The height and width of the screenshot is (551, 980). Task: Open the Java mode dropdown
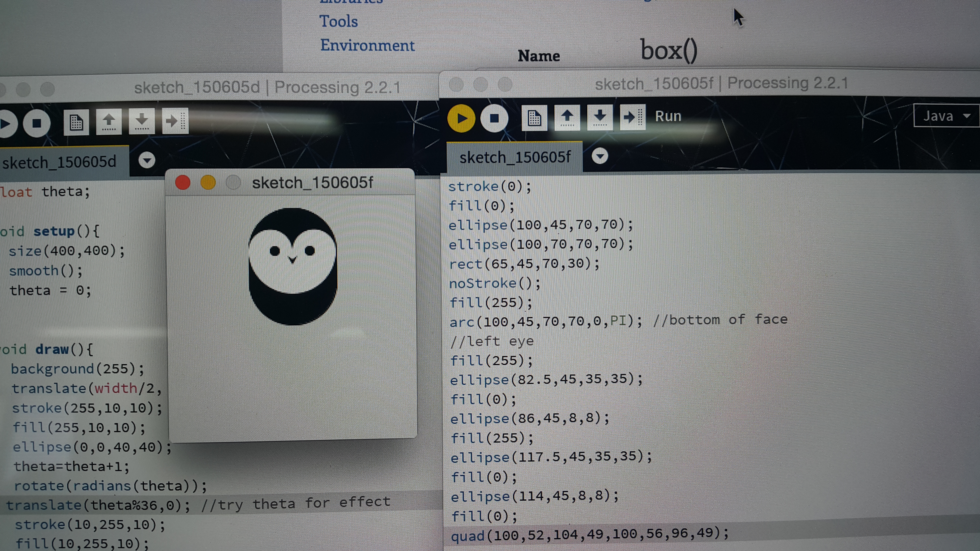coord(947,116)
